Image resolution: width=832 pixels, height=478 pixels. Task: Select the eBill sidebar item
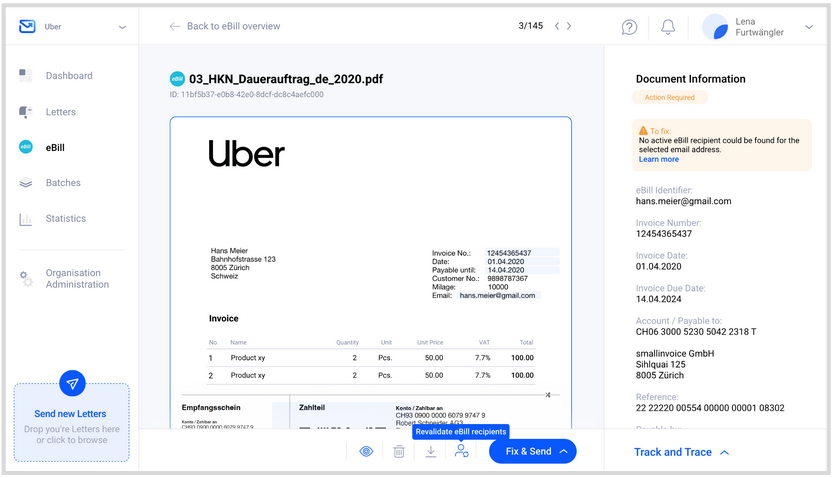point(55,147)
